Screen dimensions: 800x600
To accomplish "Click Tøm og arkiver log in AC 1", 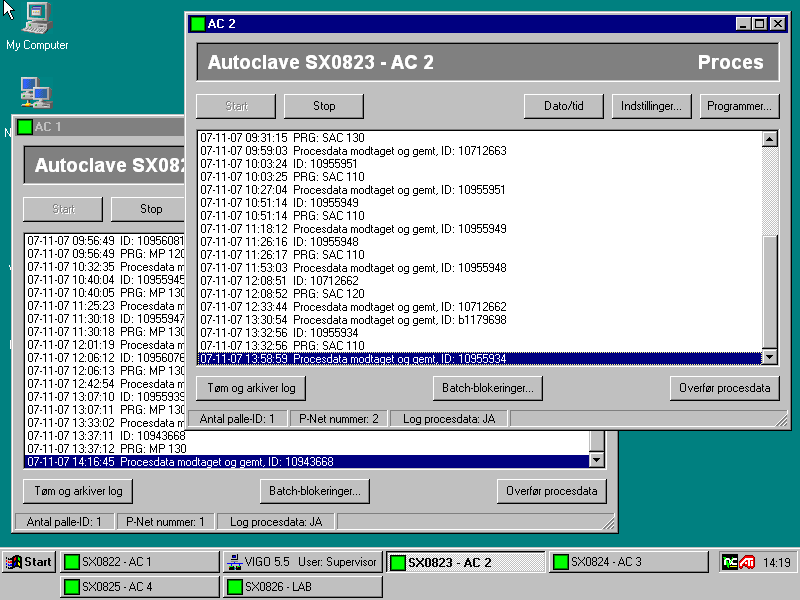I will [78, 491].
